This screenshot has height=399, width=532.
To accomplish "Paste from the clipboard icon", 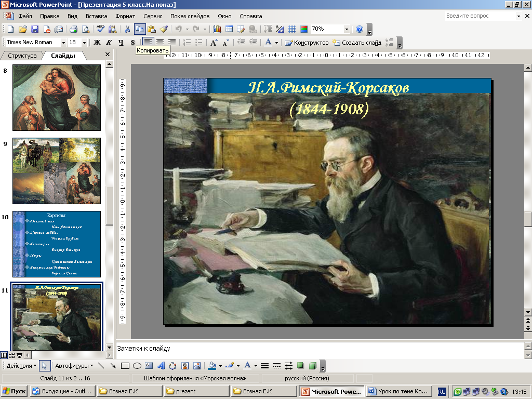I will (x=152, y=29).
